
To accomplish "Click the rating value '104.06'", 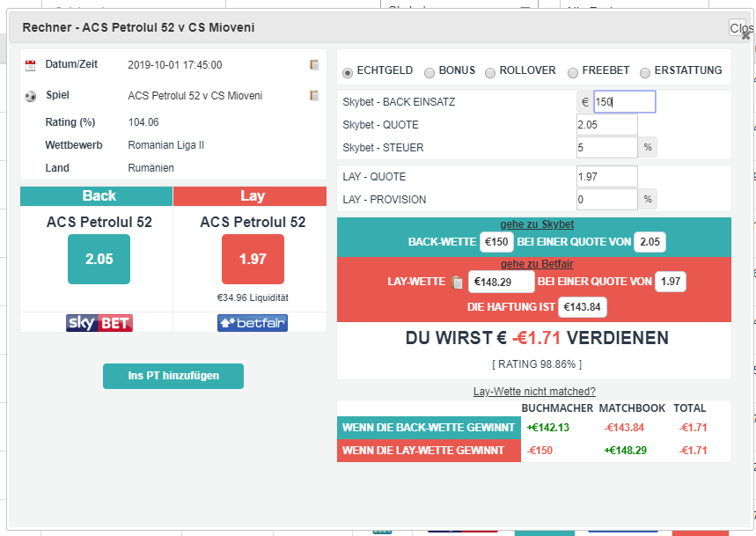I will 143,122.
